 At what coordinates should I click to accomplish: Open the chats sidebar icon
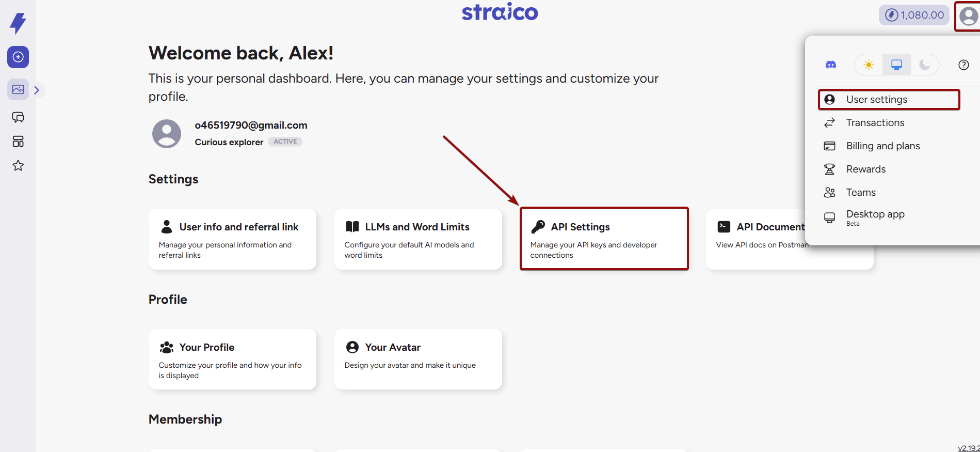(18, 117)
